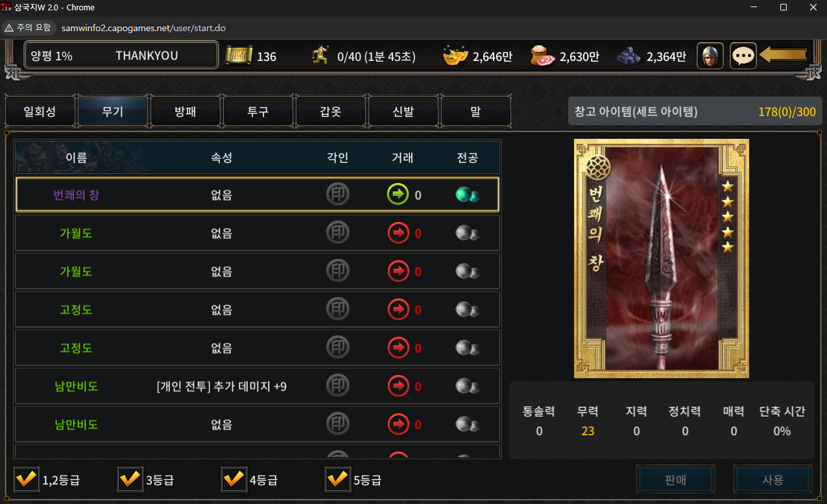
Task: Select the first 가월도 item row
Action: click(258, 233)
